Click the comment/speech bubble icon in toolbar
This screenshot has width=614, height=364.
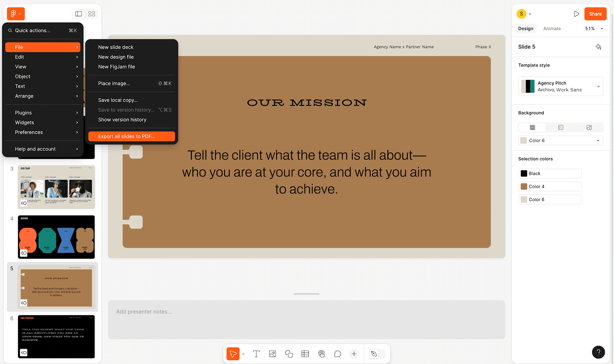[338, 354]
